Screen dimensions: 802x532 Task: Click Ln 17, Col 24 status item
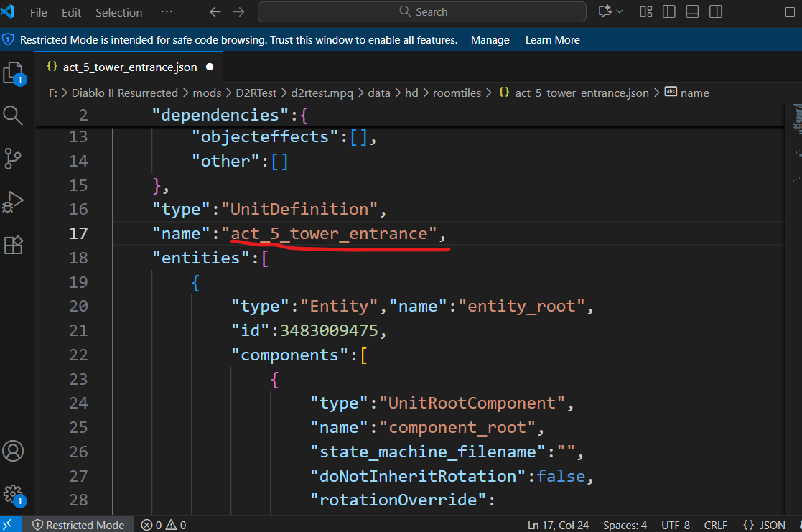(x=558, y=526)
